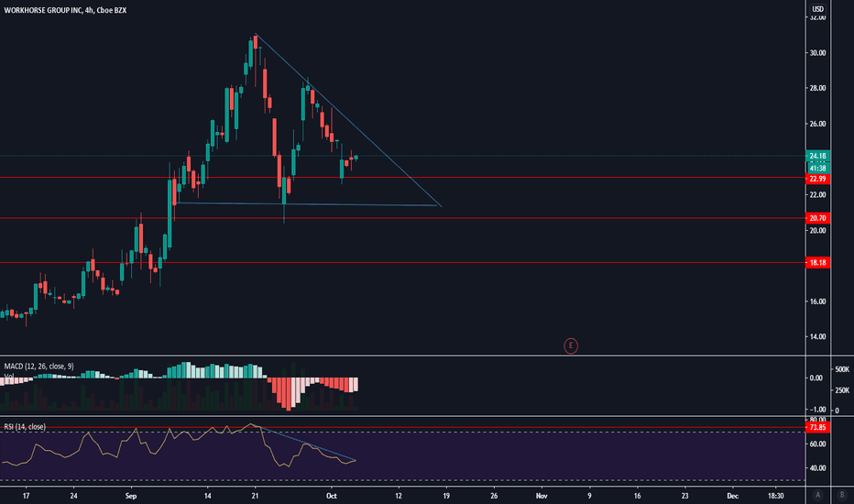Screen dimensions: 854x504
Task: Click the 'Dec' date on time axis
Action: [732, 496]
